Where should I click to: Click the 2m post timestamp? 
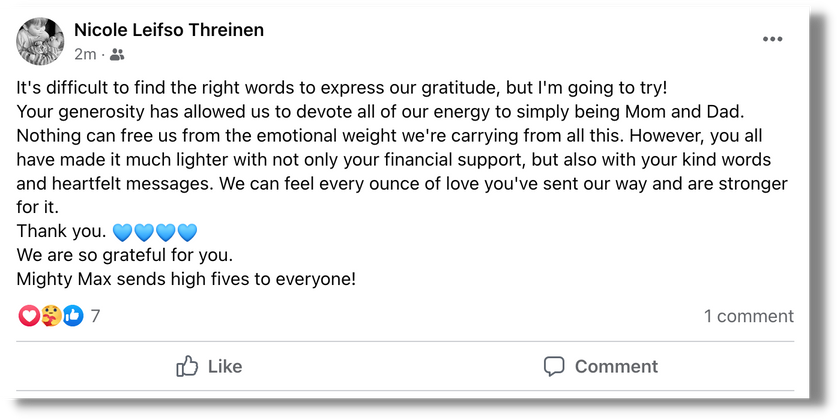point(85,54)
